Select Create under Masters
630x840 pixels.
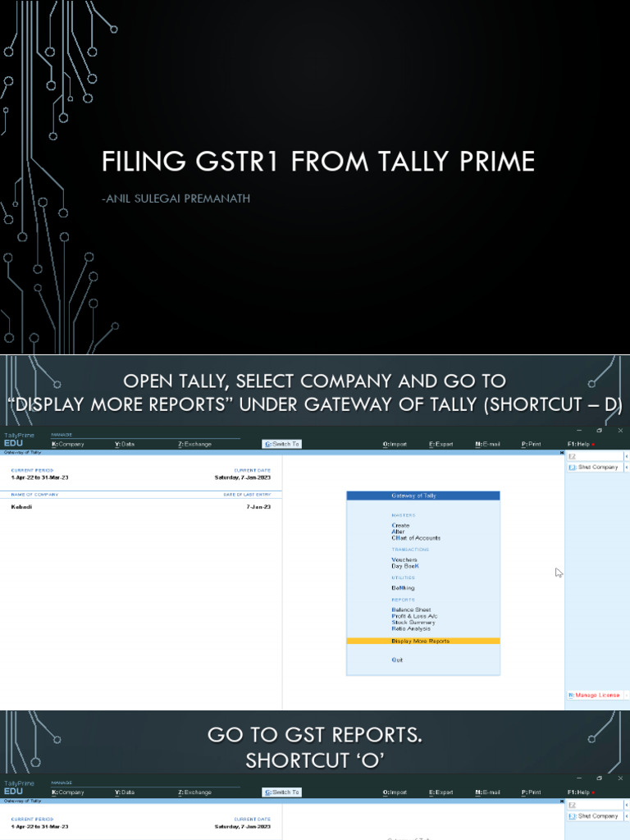coord(400,526)
